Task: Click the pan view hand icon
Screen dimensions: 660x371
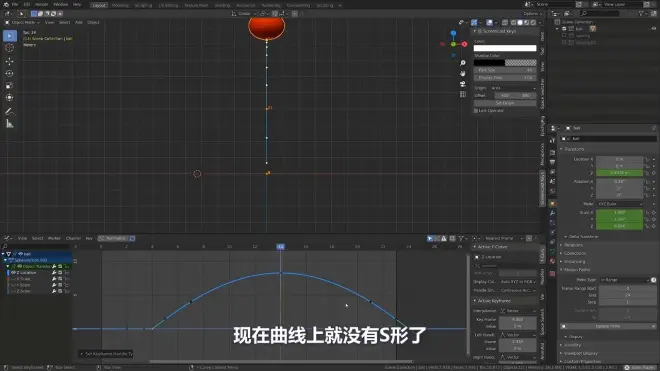Action: point(463,73)
